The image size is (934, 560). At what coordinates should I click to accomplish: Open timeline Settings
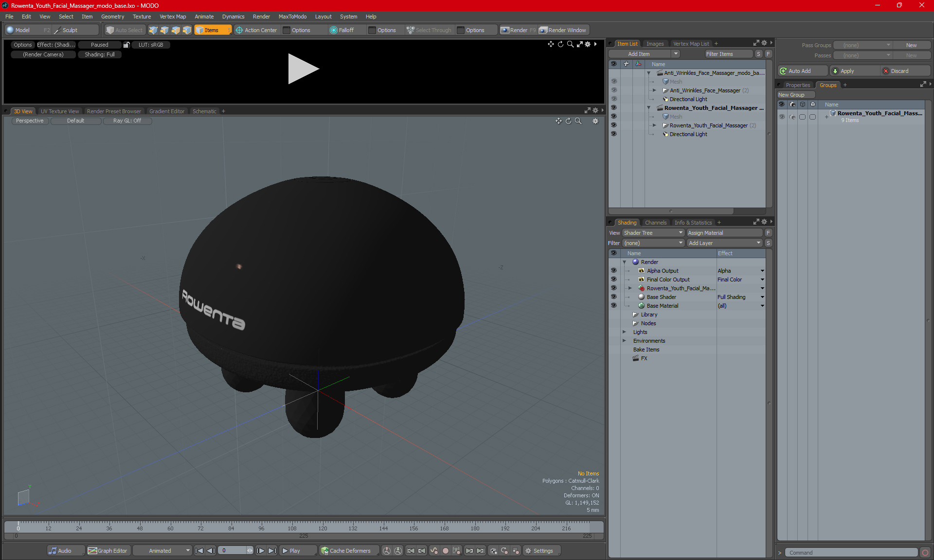[x=541, y=551]
